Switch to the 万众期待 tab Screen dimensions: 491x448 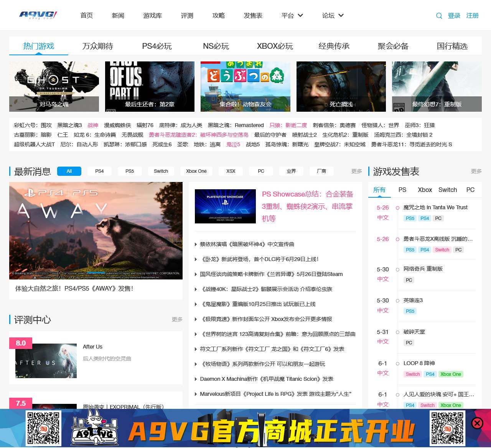98,46
